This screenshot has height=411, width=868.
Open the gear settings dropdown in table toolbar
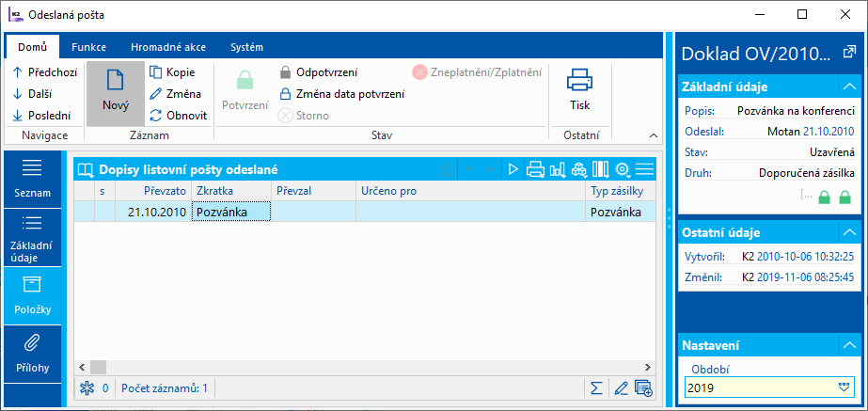(623, 169)
